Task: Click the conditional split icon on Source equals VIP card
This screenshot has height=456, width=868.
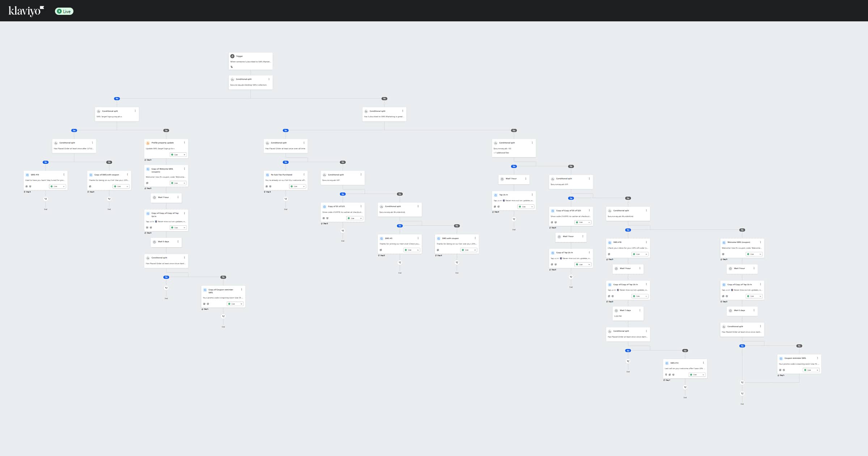Action: pos(324,175)
